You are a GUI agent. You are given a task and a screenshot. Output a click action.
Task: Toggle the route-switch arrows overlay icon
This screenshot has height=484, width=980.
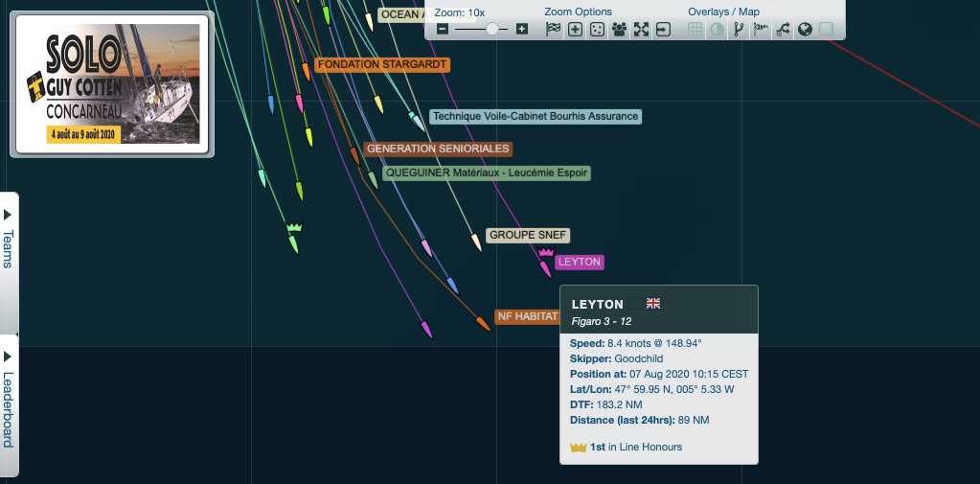[x=783, y=29]
